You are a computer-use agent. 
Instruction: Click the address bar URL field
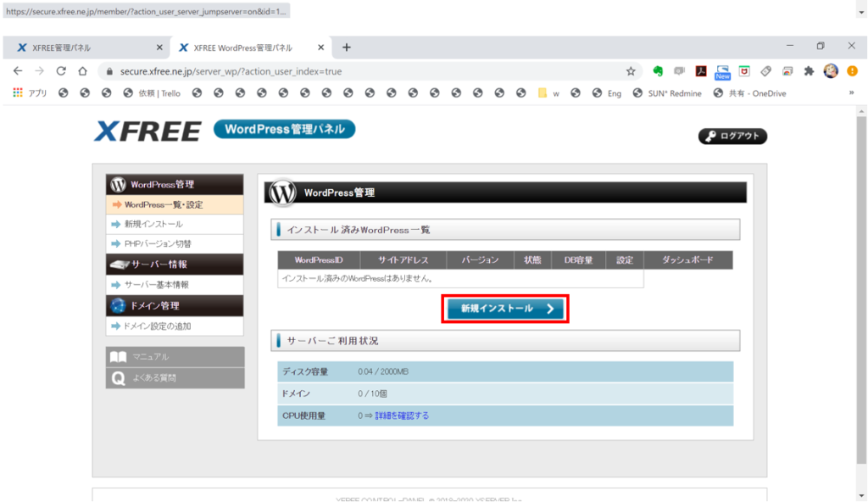(364, 72)
